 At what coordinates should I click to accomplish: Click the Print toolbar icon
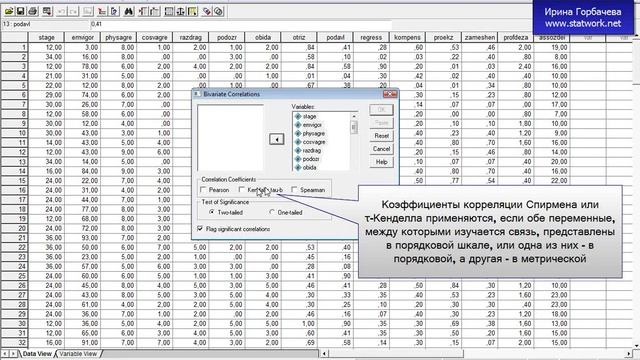[x=33, y=11]
